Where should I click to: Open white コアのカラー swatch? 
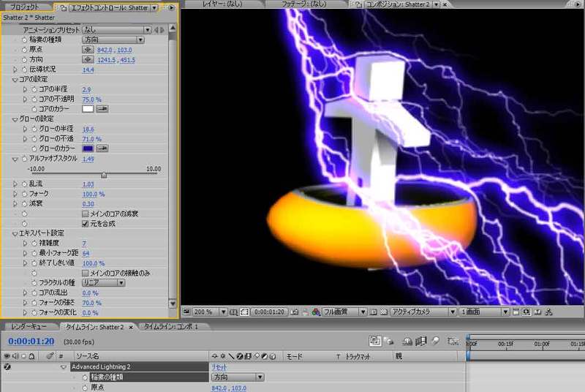88,108
